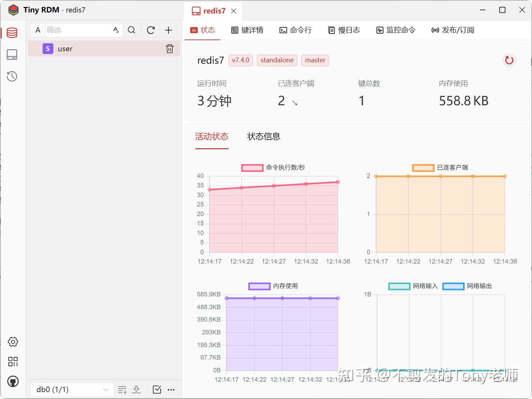Click the refresh status circular arrow icon

click(x=509, y=60)
